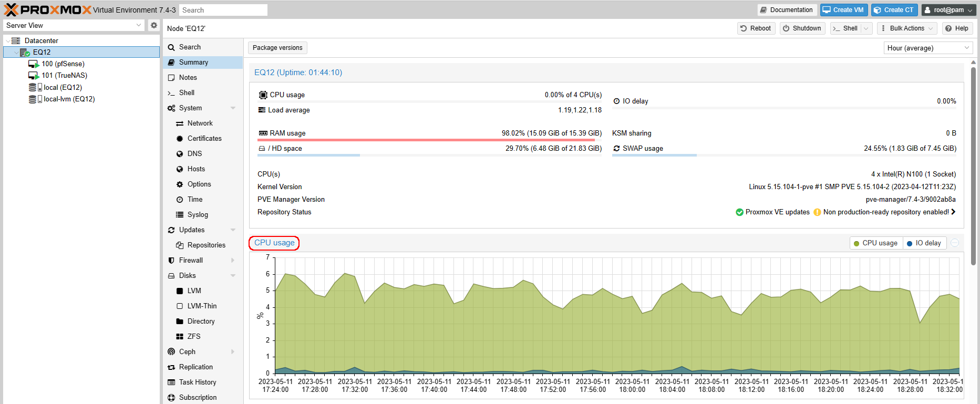Open the Syslog menu item

(203, 215)
